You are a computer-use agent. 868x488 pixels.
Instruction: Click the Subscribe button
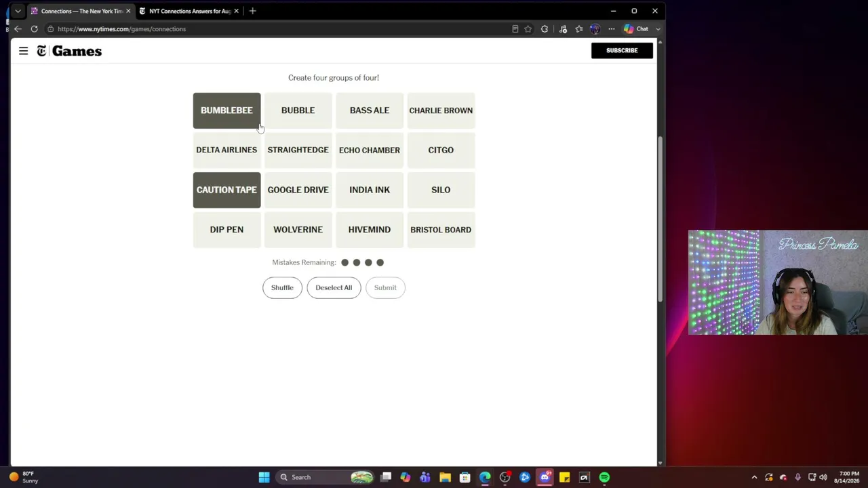(x=622, y=50)
